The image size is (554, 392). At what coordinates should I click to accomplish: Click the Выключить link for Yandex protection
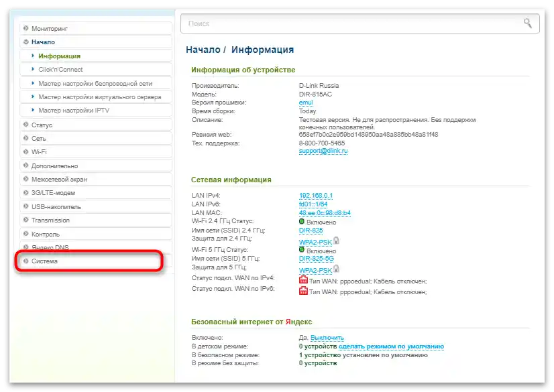pos(327,338)
